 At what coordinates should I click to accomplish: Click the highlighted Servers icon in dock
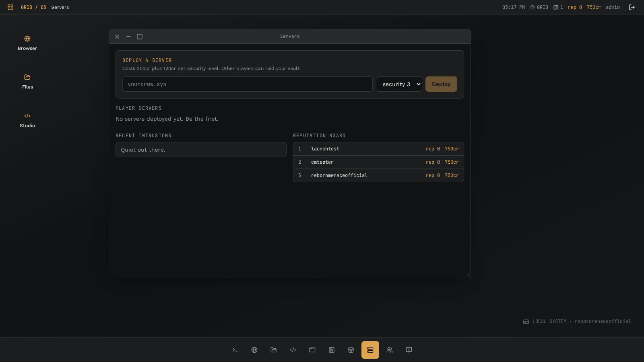[x=370, y=350]
